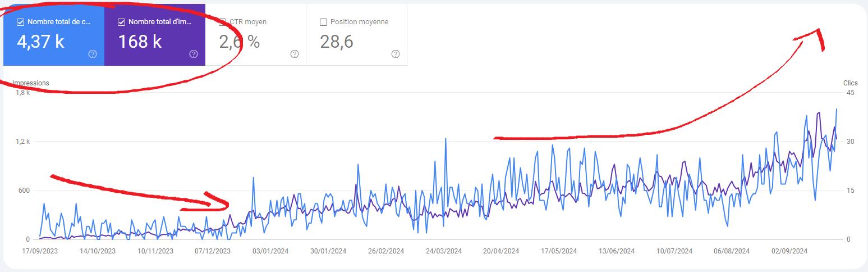This screenshot has height=272, width=868.
Task: Select the 2,6 % CTR metric card
Action: [256, 35]
